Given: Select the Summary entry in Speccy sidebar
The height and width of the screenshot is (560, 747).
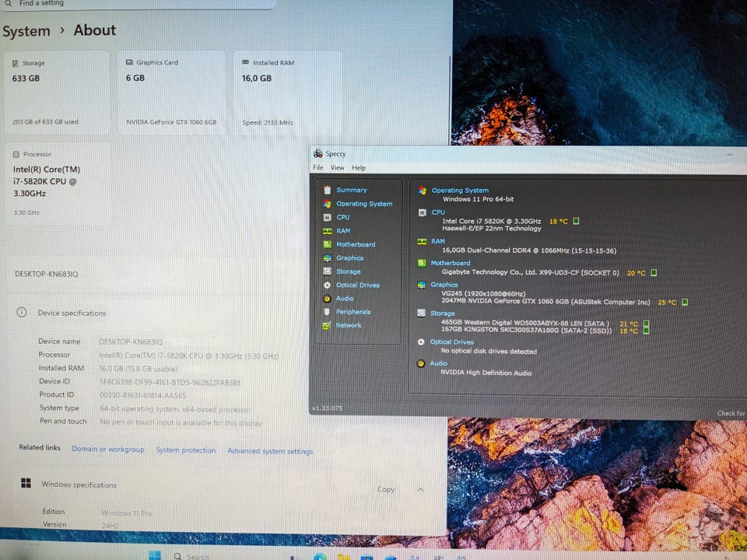Looking at the screenshot, I should [x=352, y=190].
